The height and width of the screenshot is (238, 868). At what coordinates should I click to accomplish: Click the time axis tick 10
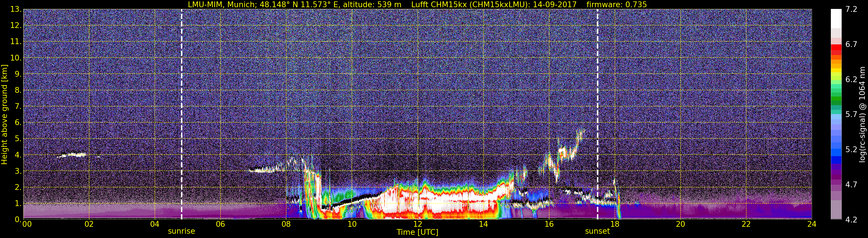coord(352,224)
